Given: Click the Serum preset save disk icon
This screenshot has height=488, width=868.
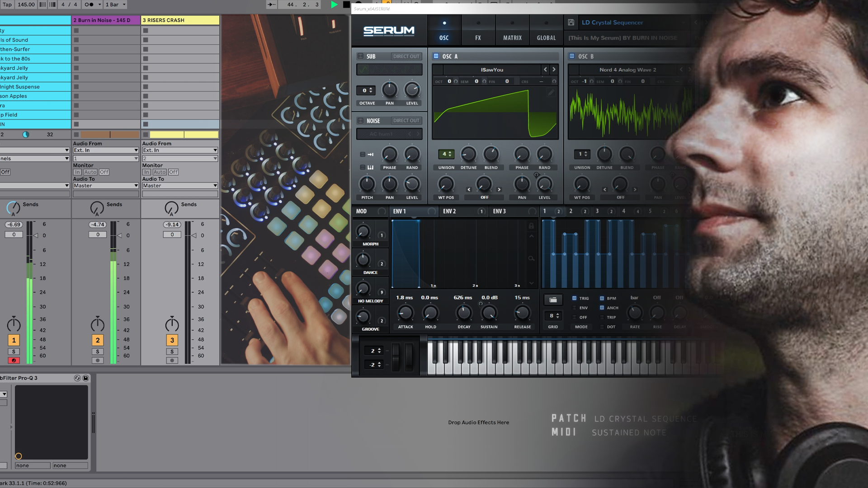Looking at the screenshot, I should click(571, 22).
